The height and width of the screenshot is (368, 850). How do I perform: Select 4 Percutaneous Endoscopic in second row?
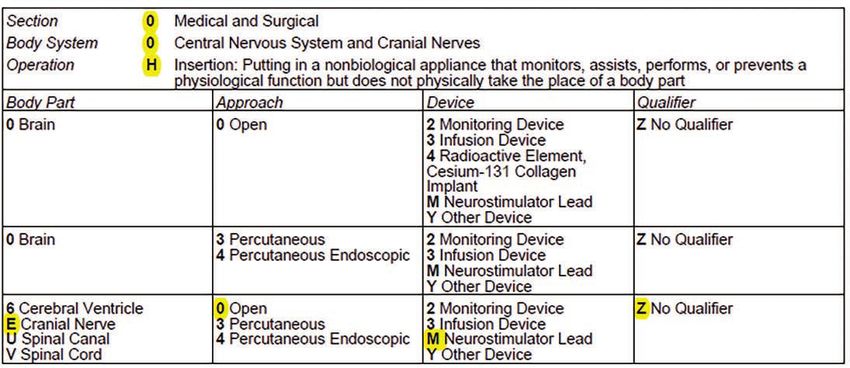coord(313,255)
